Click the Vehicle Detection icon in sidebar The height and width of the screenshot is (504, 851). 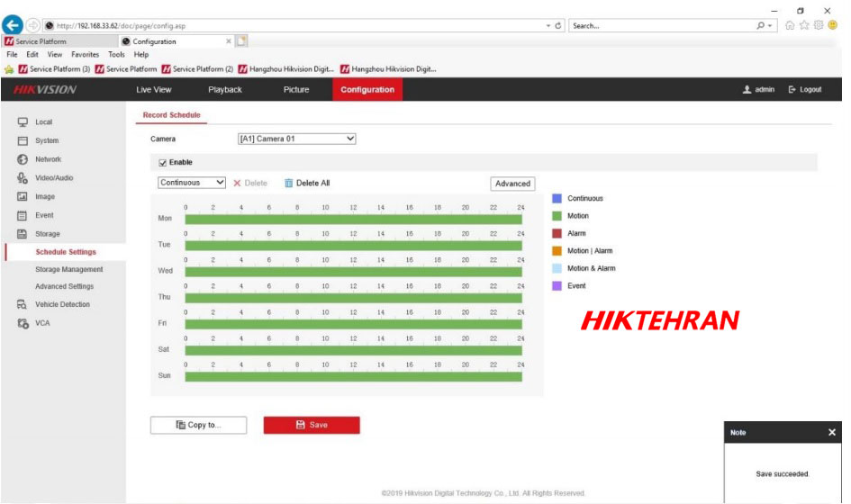point(23,304)
